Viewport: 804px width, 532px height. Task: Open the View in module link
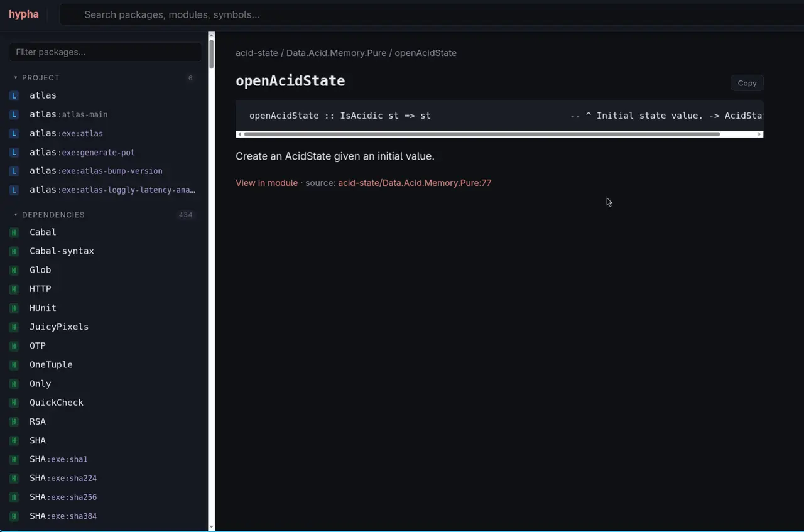point(266,183)
